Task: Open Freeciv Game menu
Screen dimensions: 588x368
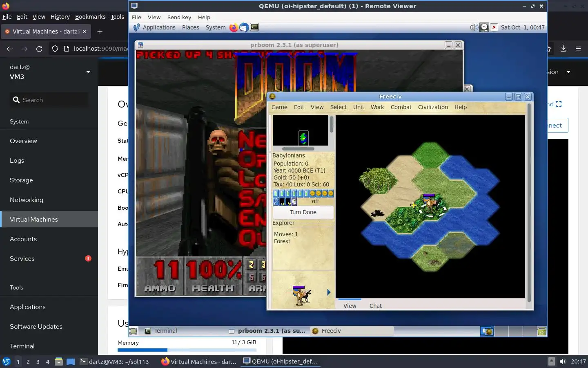Action: click(x=279, y=107)
